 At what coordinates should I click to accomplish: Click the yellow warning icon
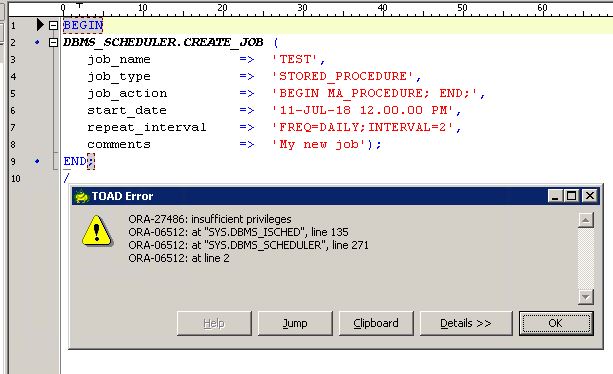(97, 231)
